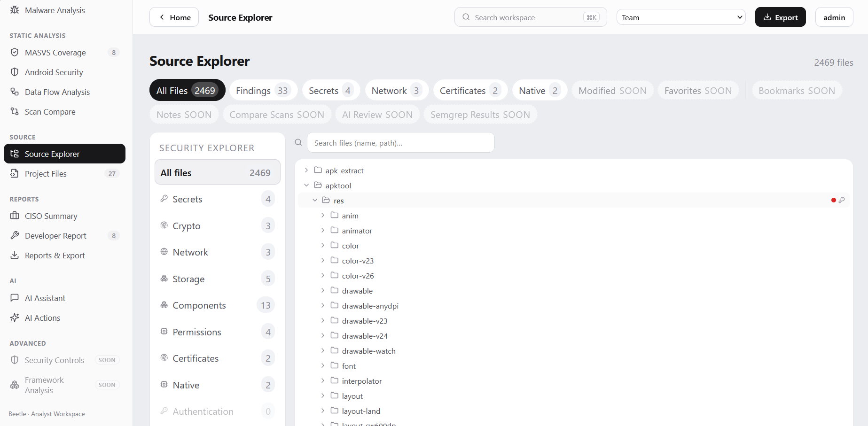The height and width of the screenshot is (426, 868).
Task: Click the Scan Compare icon
Action: (15, 111)
